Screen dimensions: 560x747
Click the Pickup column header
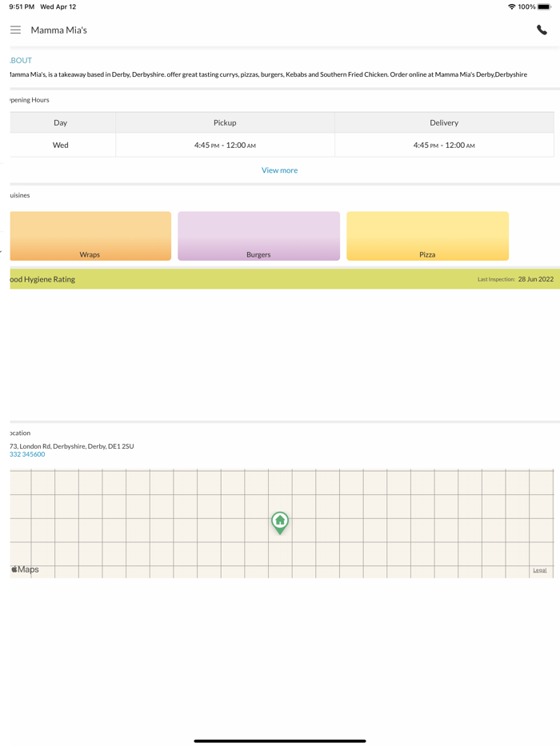pyautogui.click(x=225, y=122)
